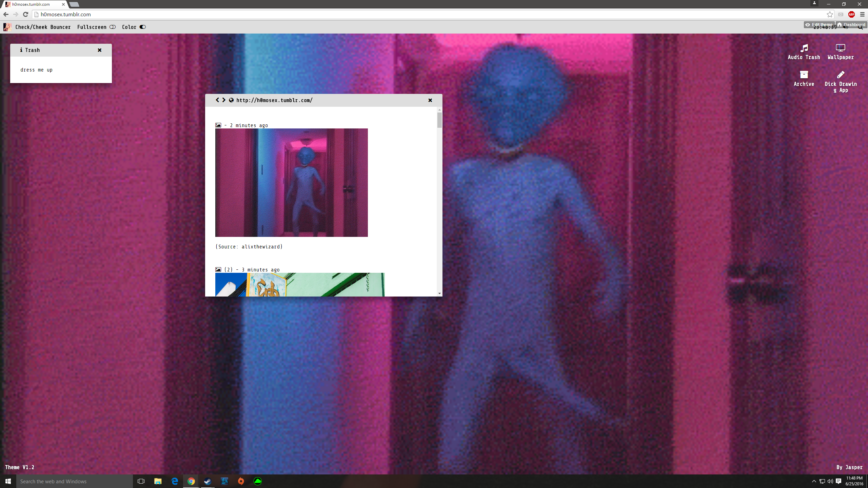The image size is (868, 488).
Task: Click globe icon in inner blog window
Action: click(x=231, y=100)
